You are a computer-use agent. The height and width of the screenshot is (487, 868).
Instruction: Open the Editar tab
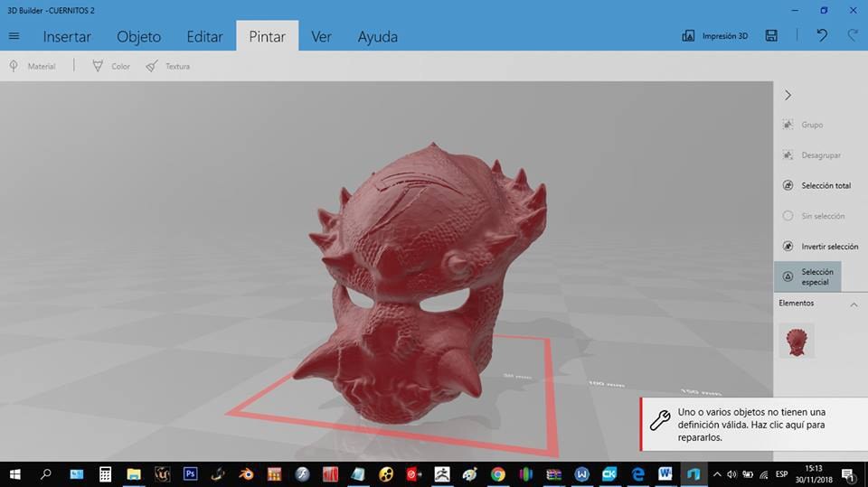click(x=204, y=36)
